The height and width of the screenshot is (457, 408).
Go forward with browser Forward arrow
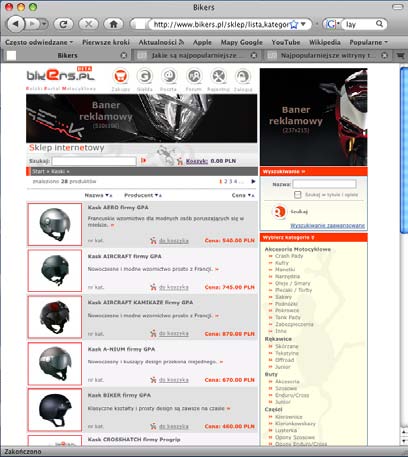[x=32, y=24]
